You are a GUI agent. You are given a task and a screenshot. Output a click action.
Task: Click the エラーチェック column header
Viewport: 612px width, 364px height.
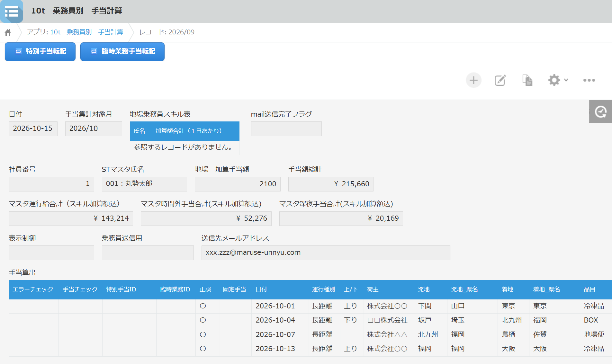coord(33,289)
